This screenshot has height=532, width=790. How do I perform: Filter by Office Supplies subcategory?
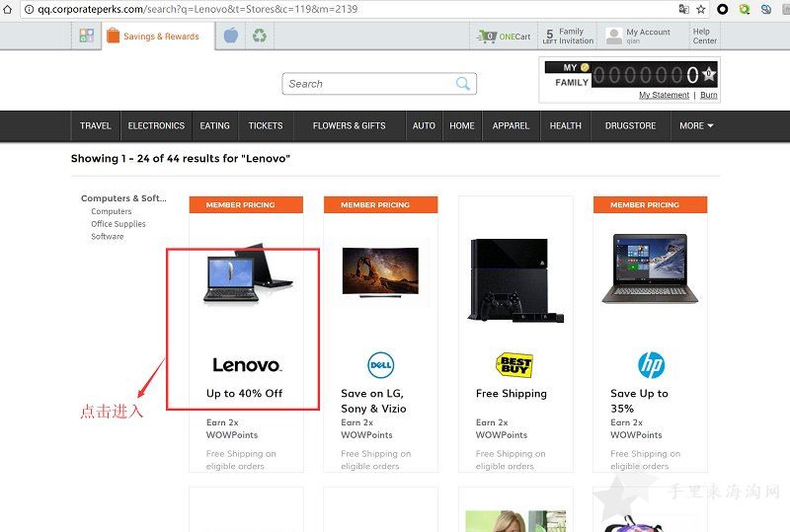(x=118, y=224)
